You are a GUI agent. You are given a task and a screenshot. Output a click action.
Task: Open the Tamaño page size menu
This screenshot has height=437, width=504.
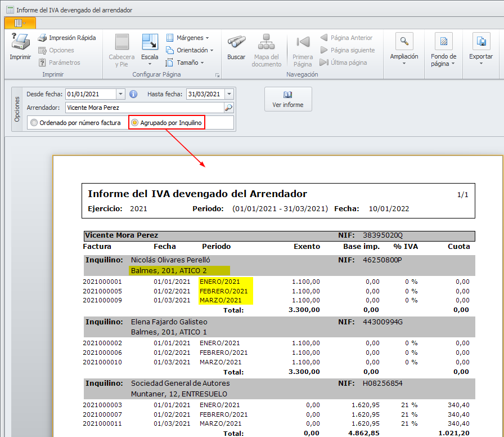(x=187, y=63)
